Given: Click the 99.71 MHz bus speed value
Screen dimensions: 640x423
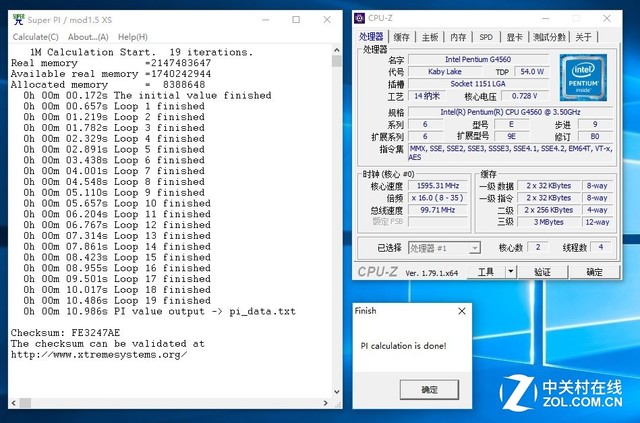Looking at the screenshot, I should pyautogui.click(x=438, y=210).
